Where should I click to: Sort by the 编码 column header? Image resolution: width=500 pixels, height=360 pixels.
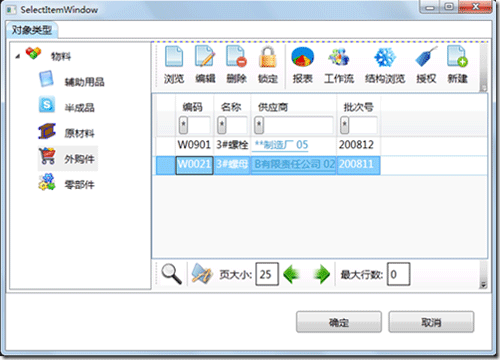click(x=194, y=107)
